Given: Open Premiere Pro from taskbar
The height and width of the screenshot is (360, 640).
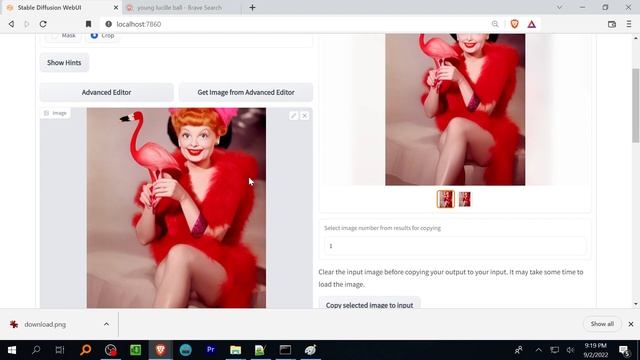Looking at the screenshot, I should (211, 350).
